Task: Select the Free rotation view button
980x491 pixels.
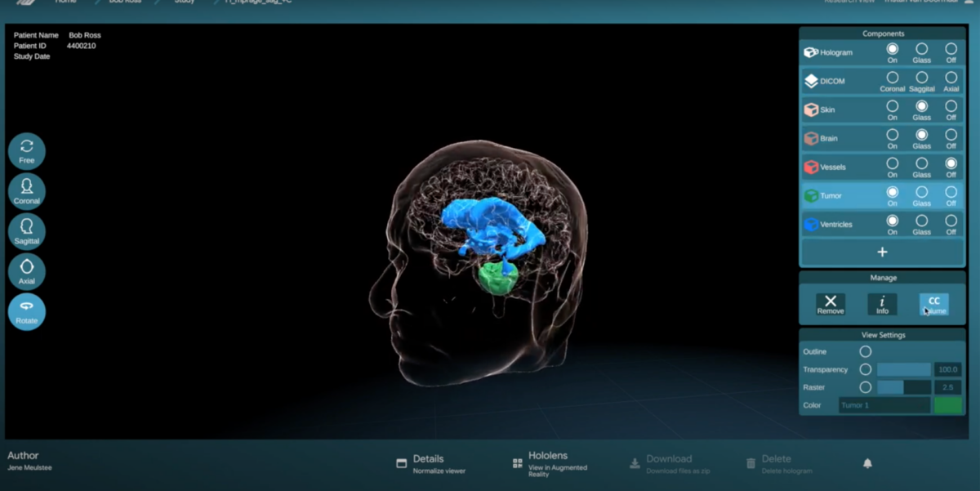Action: click(x=27, y=151)
